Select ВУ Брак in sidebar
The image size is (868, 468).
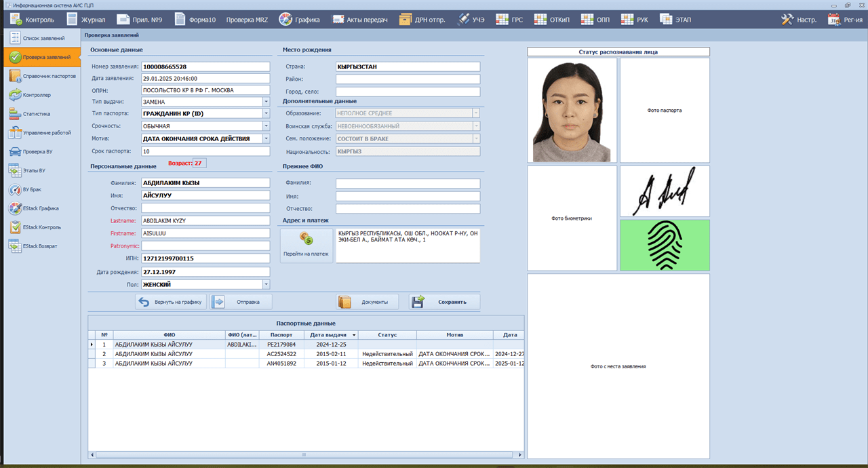[x=41, y=190]
